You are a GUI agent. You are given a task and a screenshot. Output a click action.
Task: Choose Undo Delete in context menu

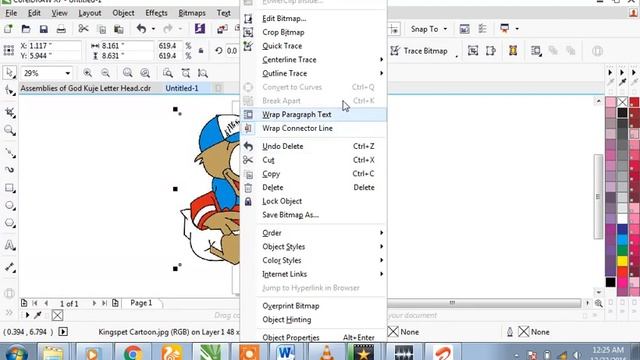point(313,146)
